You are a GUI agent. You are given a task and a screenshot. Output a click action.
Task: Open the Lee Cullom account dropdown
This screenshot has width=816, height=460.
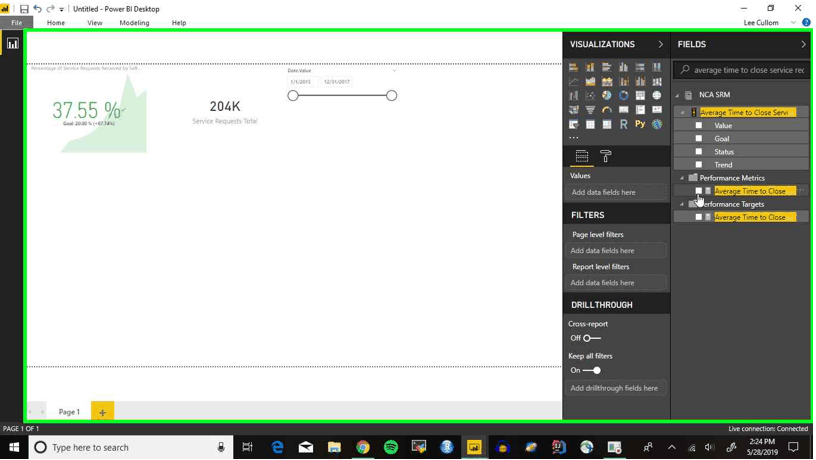793,23
